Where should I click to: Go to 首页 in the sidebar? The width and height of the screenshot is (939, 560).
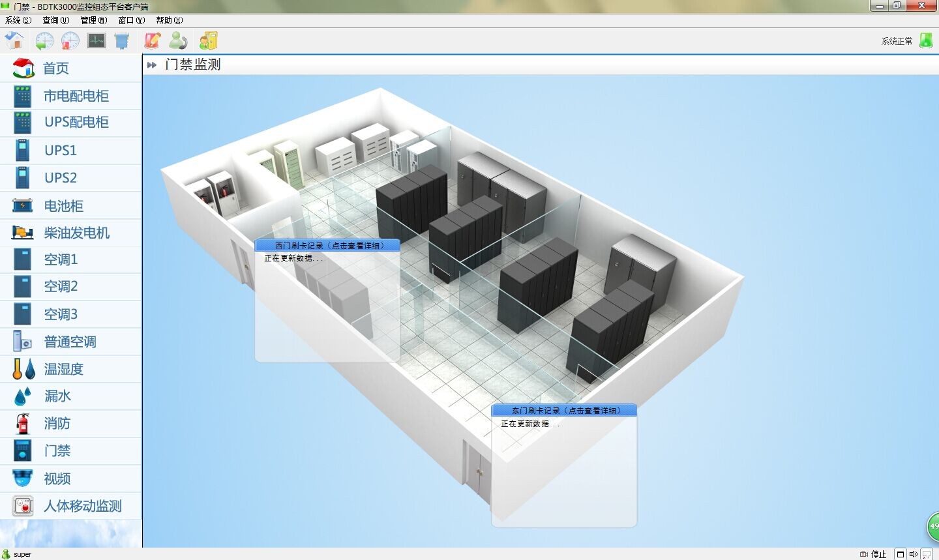[70, 68]
